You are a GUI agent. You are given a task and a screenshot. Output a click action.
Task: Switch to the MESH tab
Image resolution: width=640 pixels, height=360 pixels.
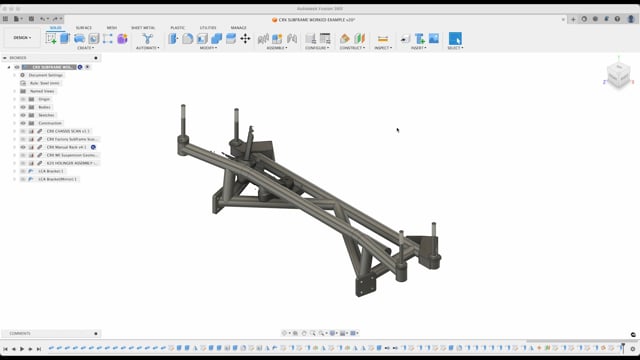point(112,28)
